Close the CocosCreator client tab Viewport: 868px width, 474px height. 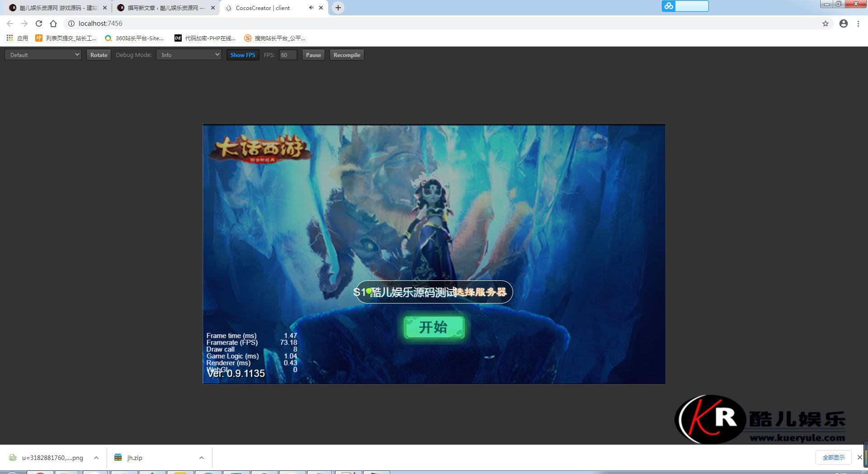click(x=321, y=8)
